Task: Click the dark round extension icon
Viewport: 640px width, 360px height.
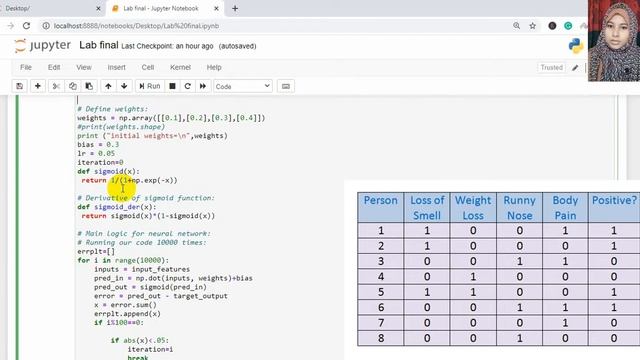Action: click(x=552, y=26)
